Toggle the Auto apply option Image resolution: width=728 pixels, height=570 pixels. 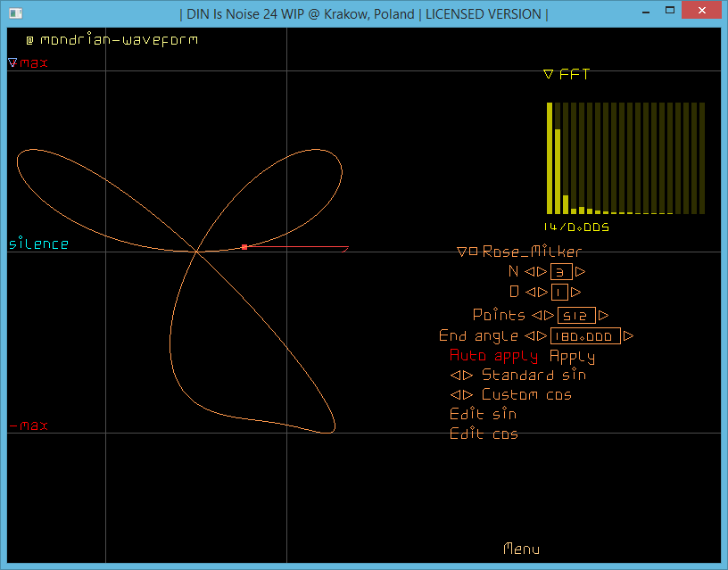pos(493,356)
